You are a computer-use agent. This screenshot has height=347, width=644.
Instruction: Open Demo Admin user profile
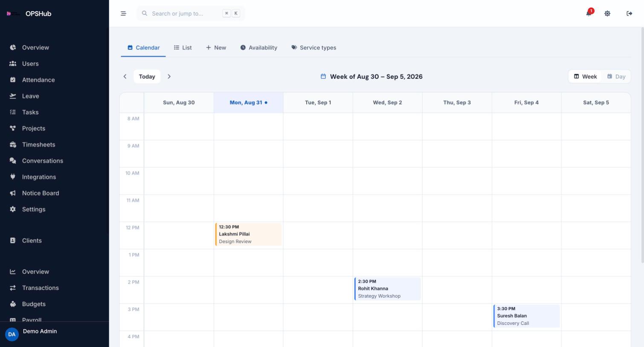55,334
